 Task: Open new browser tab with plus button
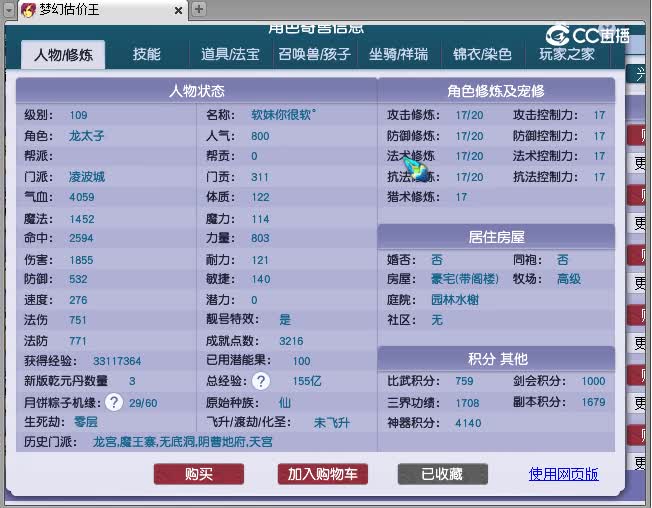pos(199,9)
